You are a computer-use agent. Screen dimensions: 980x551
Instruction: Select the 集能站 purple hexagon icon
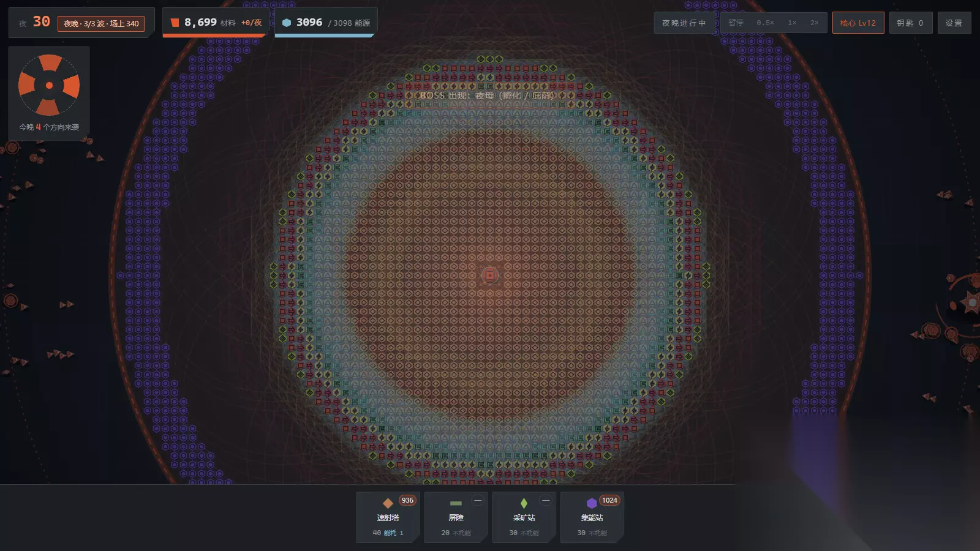point(592,503)
